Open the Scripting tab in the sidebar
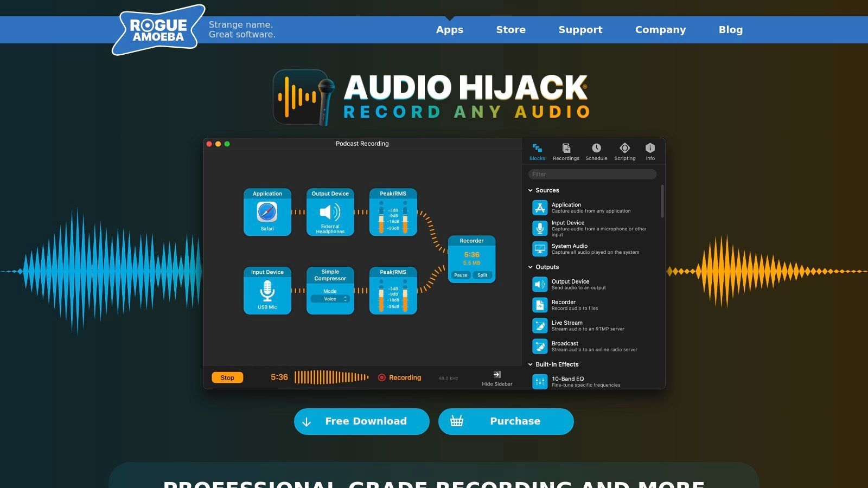 tap(624, 151)
